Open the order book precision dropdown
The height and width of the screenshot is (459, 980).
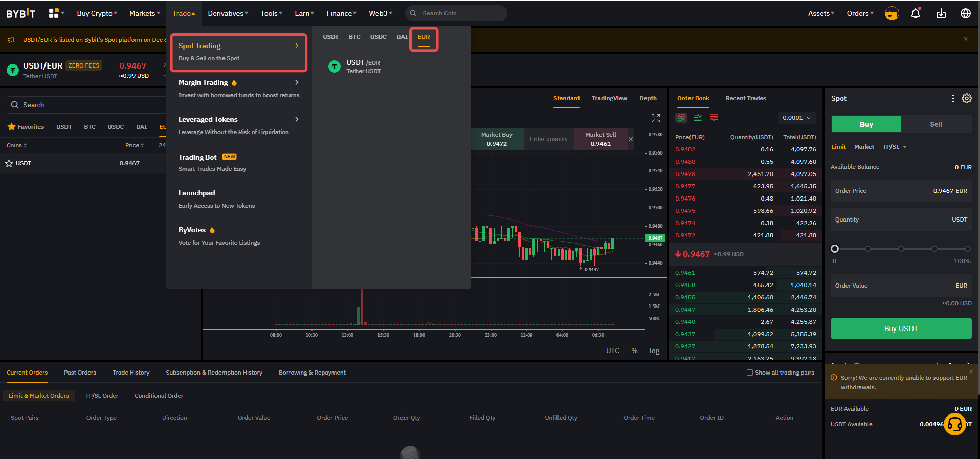click(796, 118)
